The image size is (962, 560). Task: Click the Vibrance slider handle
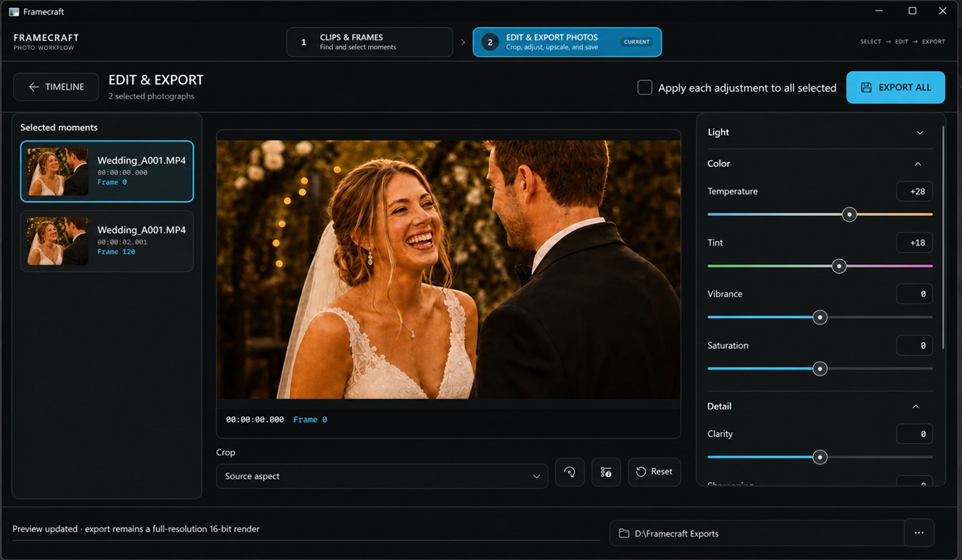point(820,317)
